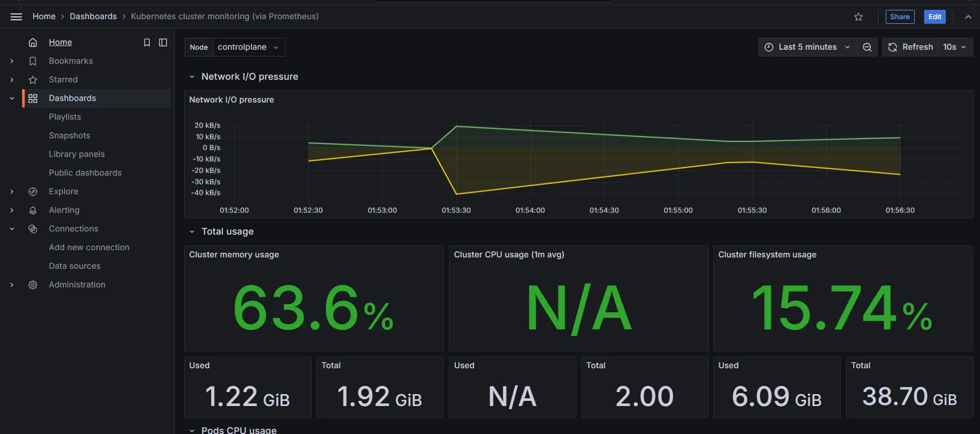Collapse the Dashboards section chevron

12,98
